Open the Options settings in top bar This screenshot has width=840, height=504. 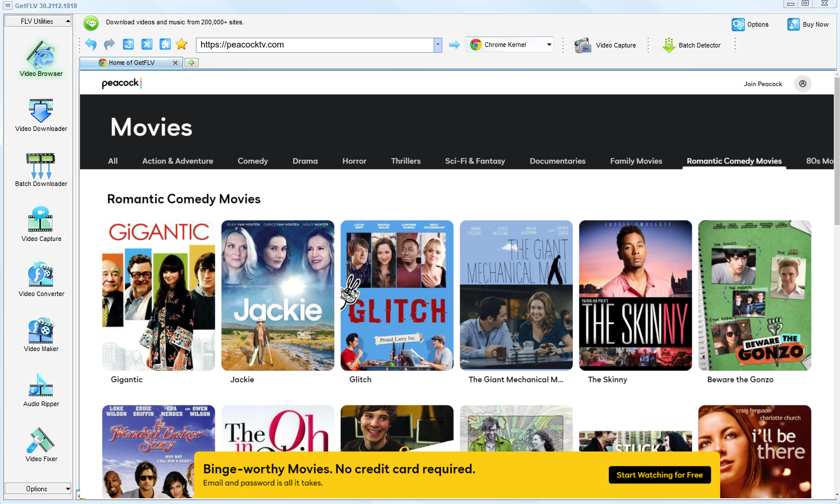[x=750, y=24]
